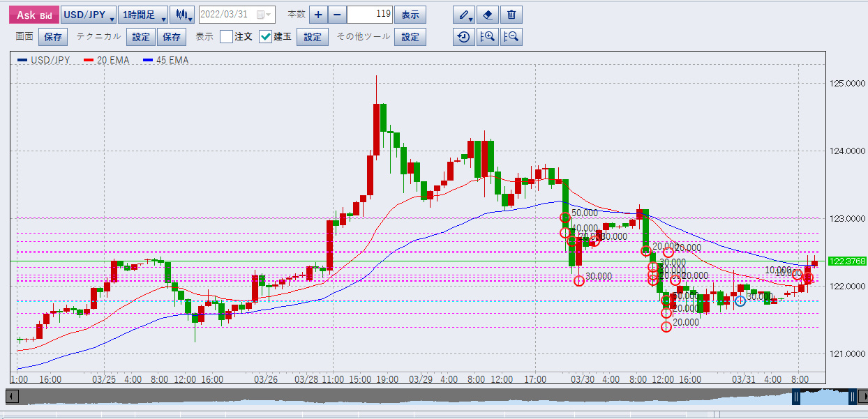Screen dimensions: 868x419
Task: Increase bar count with plus button
Action: coord(318,15)
